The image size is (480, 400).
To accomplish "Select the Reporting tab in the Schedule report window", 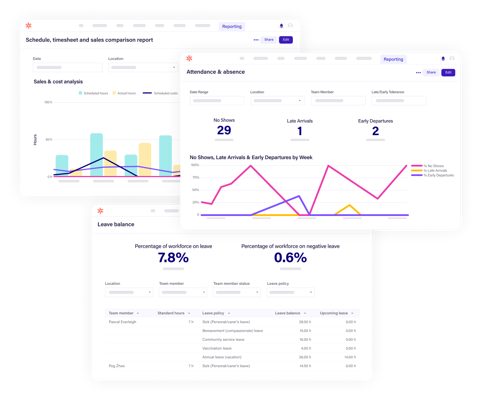I will pos(232,26).
